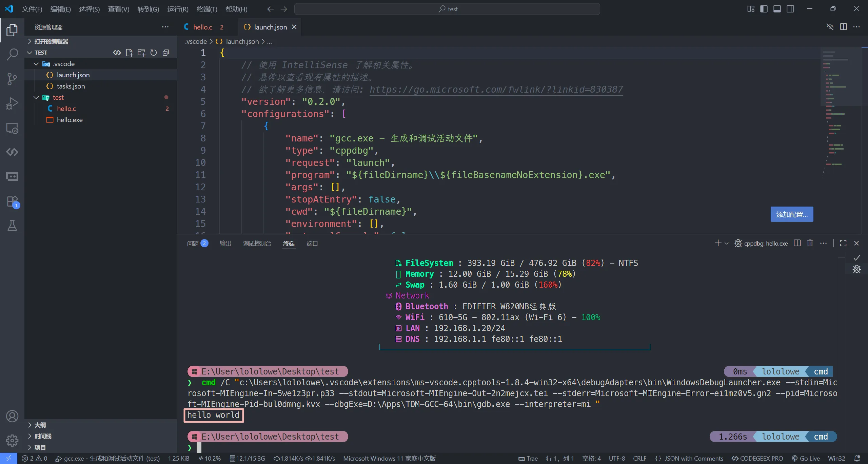This screenshot has width=868, height=464.
Task: Collapse the .vscode folder
Action: pyautogui.click(x=36, y=64)
